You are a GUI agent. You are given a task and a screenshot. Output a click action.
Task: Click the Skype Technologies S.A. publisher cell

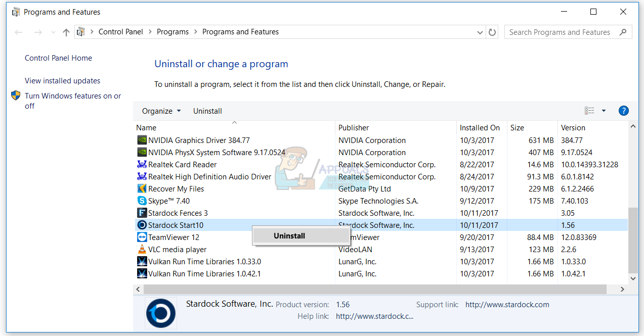(x=378, y=201)
